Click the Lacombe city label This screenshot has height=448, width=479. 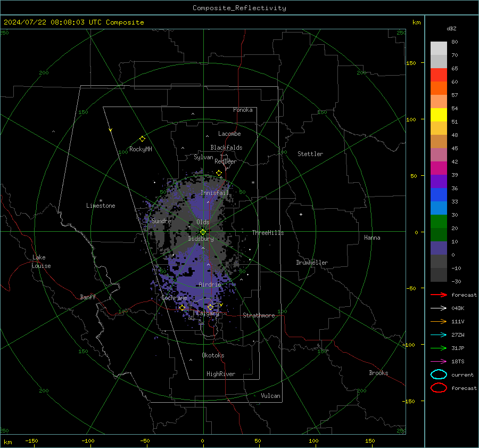pos(229,134)
